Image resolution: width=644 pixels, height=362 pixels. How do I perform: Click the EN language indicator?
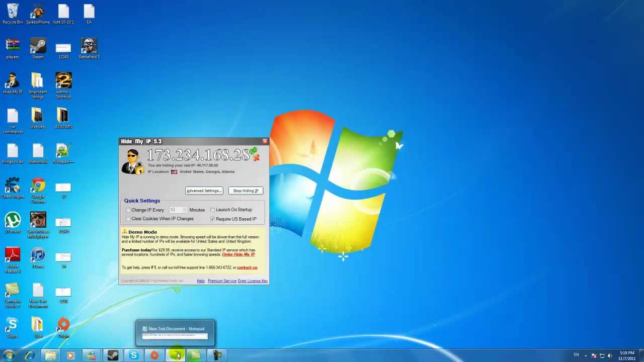(x=576, y=355)
